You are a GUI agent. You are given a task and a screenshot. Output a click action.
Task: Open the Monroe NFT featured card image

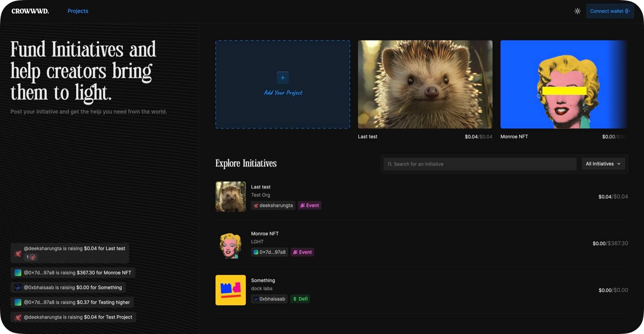coord(564,84)
